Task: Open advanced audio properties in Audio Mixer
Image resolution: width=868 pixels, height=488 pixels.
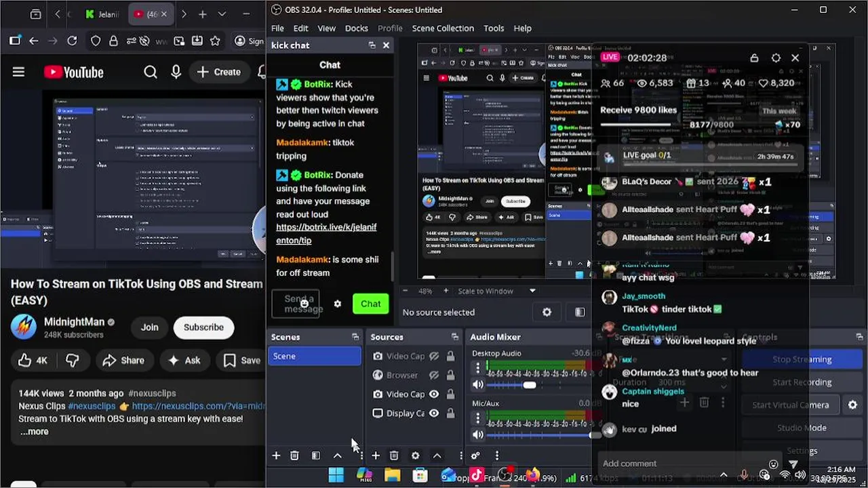Action: pyautogui.click(x=475, y=455)
